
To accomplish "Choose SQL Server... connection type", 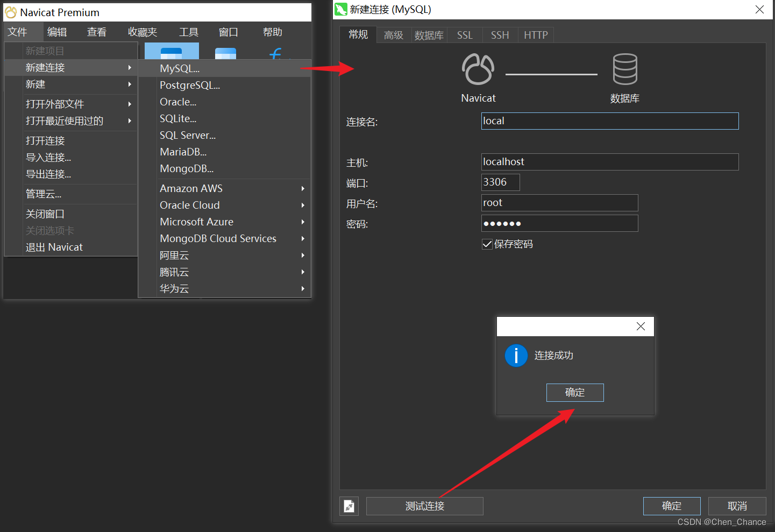I will 225,135.
